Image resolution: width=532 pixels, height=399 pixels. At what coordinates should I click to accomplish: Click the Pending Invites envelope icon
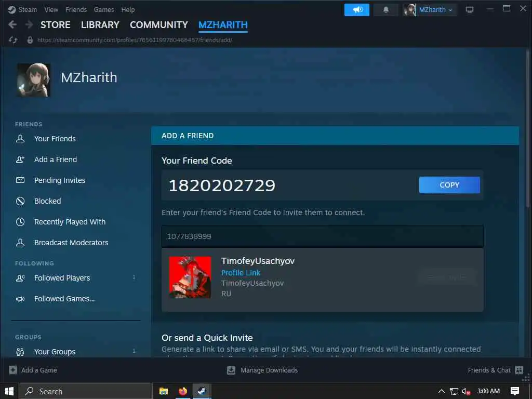(20, 180)
